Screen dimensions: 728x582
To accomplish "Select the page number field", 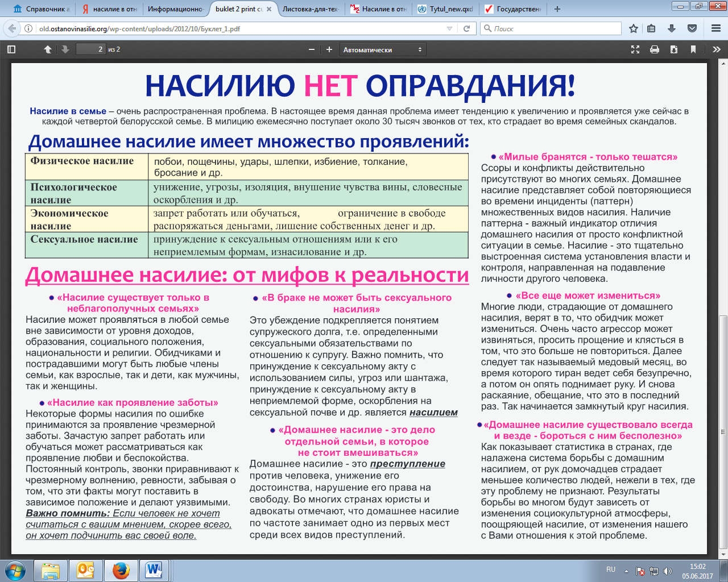I will 90,49.
